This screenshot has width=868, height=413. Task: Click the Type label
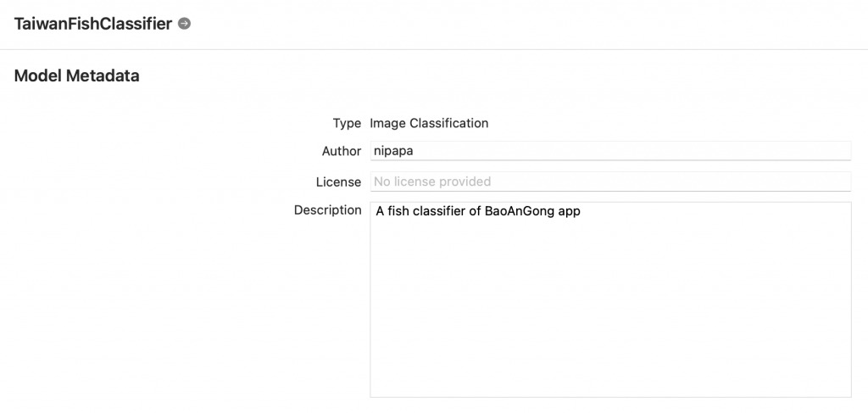347,123
